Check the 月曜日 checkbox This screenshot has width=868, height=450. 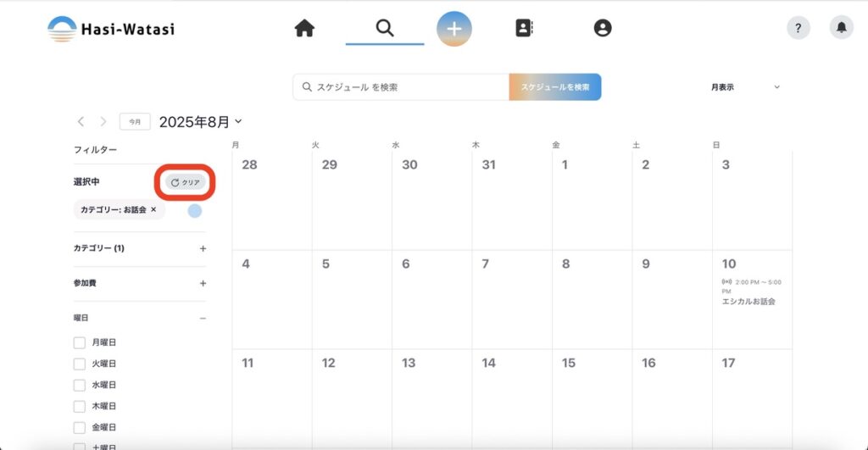(80, 342)
